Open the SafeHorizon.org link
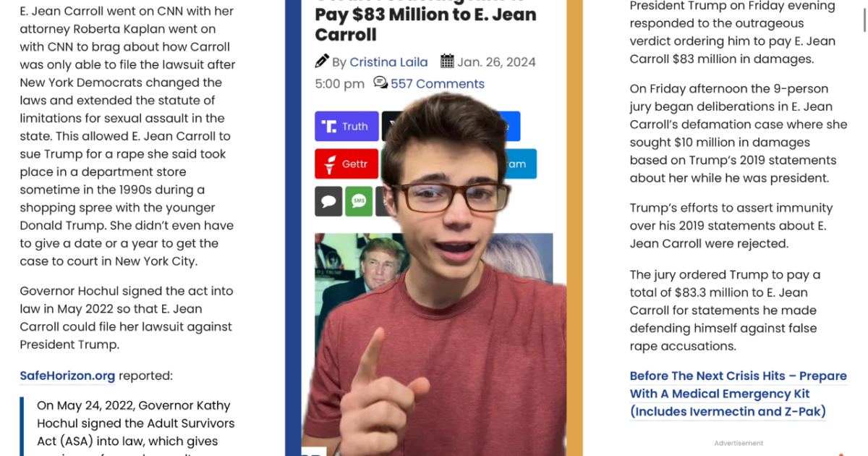The height and width of the screenshot is (456, 868). tap(67, 376)
